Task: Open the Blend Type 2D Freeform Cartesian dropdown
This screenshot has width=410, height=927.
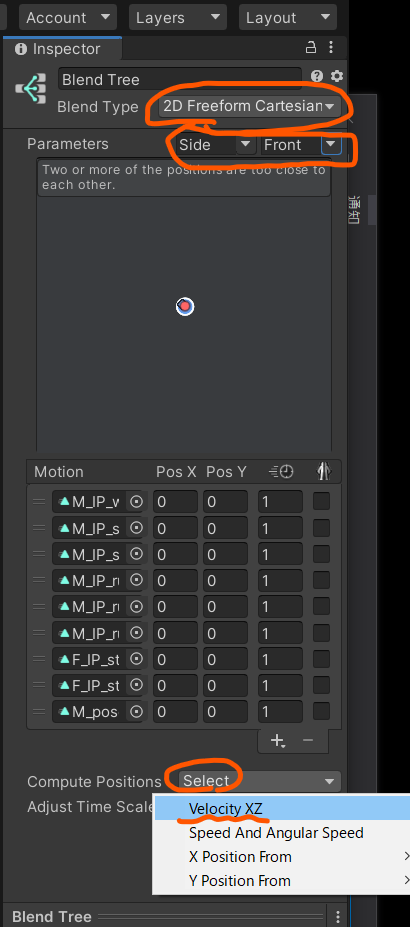Action: coord(249,106)
